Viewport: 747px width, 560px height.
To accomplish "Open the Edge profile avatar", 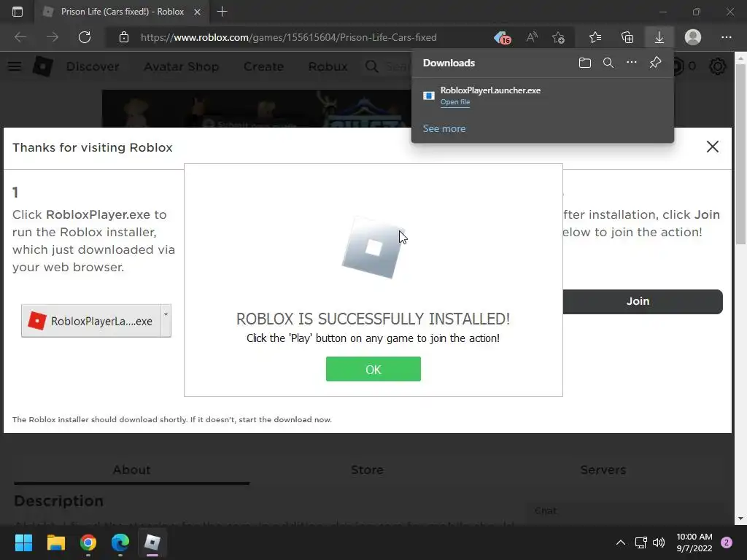I will pyautogui.click(x=693, y=37).
